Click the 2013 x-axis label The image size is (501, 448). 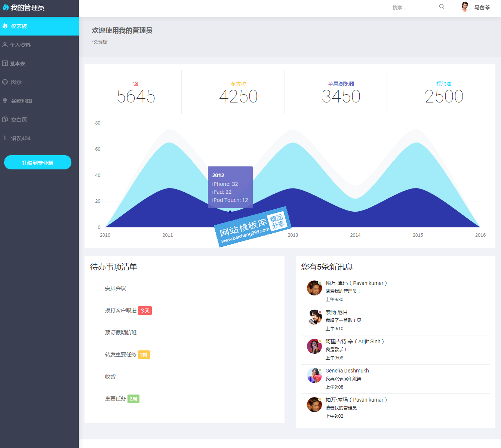click(x=293, y=235)
